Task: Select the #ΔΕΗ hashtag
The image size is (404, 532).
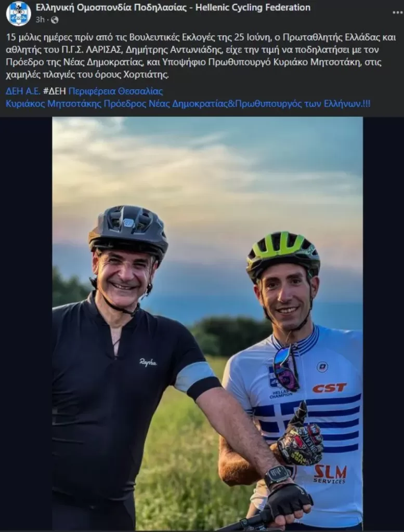Action: click(54, 91)
